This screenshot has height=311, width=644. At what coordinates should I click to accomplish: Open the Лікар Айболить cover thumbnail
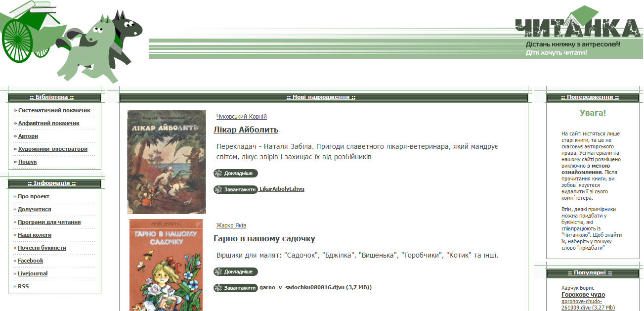coord(167,162)
